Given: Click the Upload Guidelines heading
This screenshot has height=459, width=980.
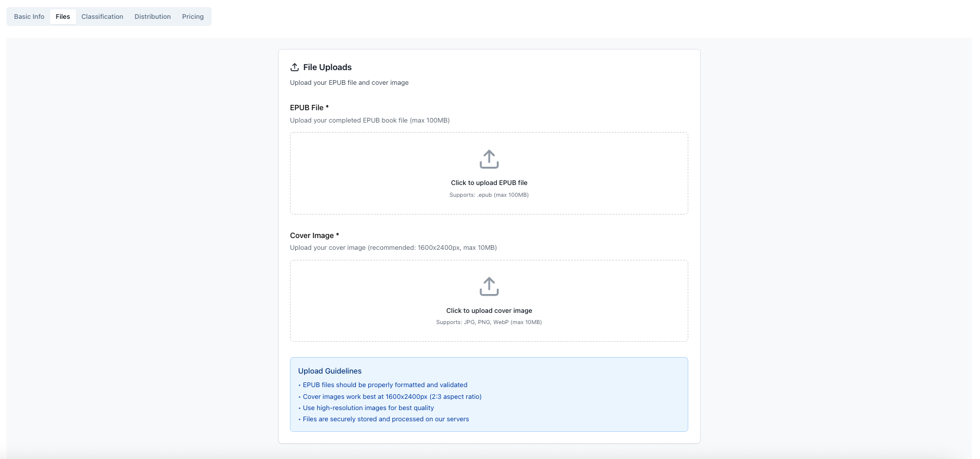Looking at the screenshot, I should (329, 371).
